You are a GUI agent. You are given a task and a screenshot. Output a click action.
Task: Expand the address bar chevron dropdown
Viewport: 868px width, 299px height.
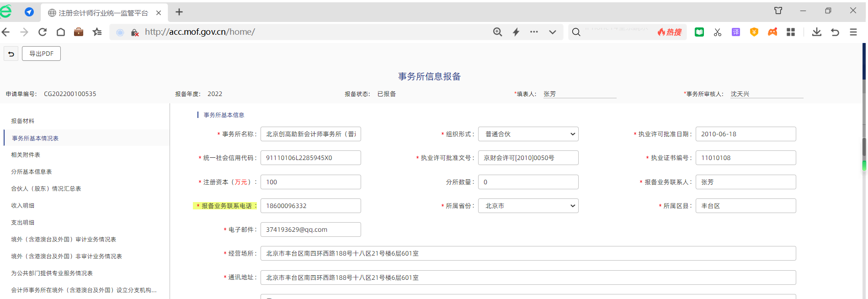552,32
